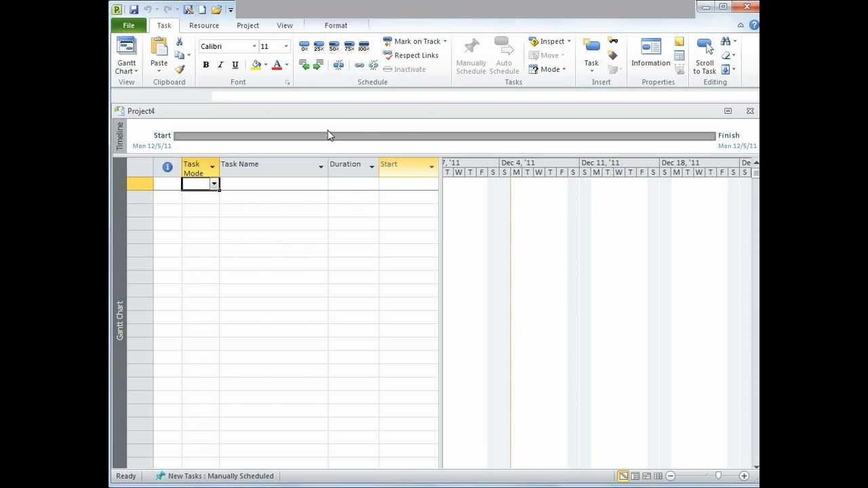This screenshot has width=868, height=488.
Task: Mark task 25% complete
Action: pos(319,46)
